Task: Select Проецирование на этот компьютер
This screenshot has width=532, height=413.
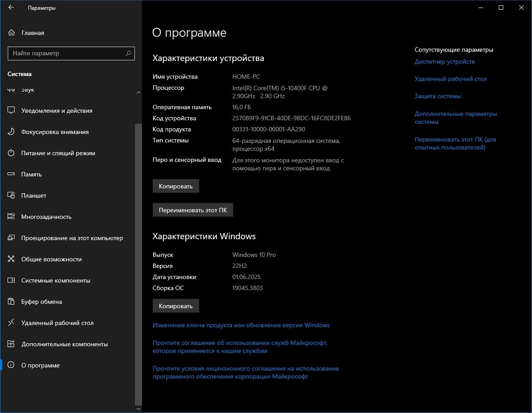Action: click(x=72, y=238)
